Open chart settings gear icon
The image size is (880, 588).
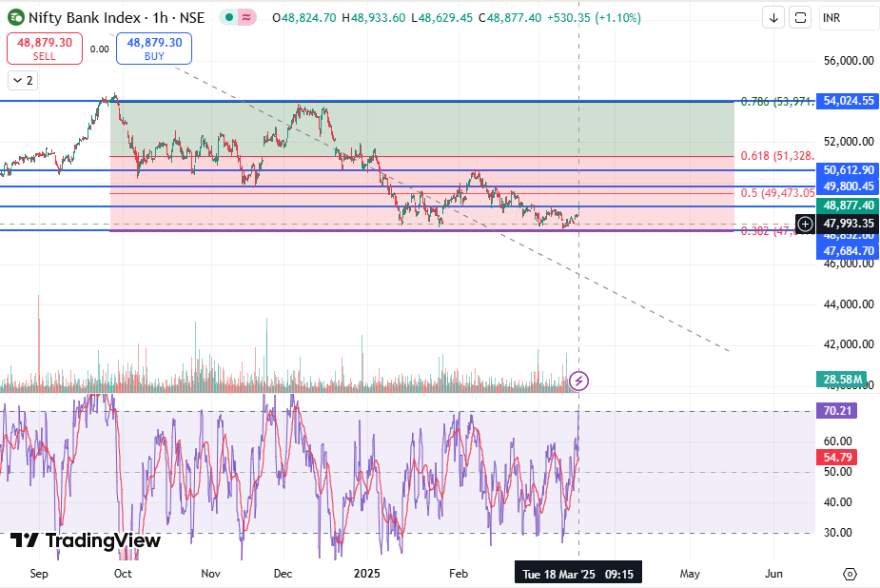pyautogui.click(x=850, y=574)
